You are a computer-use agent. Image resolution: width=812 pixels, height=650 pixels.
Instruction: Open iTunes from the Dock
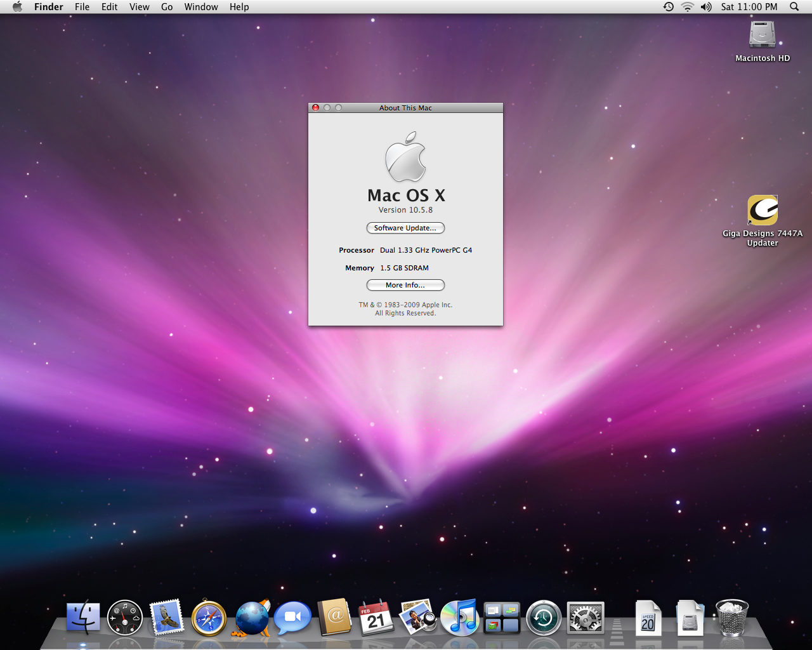pyautogui.click(x=460, y=617)
